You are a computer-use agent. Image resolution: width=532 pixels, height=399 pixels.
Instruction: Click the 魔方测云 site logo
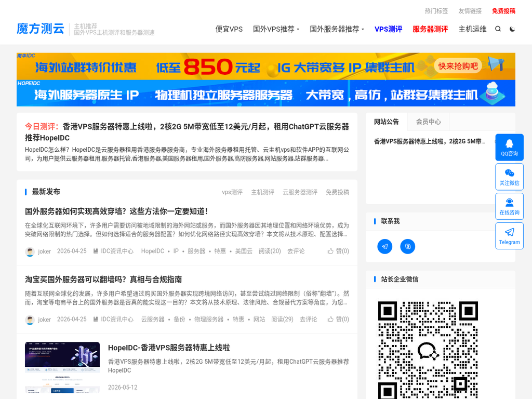tap(41, 29)
